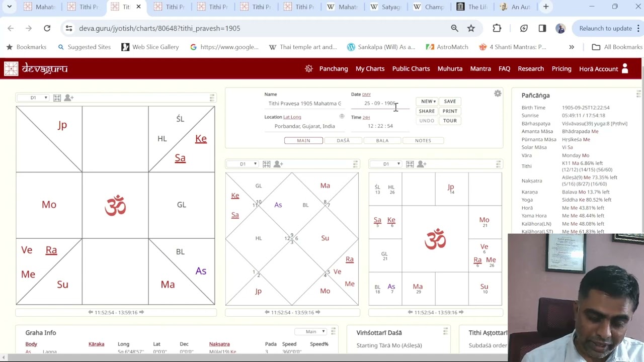This screenshot has width=644, height=362.
Task: Open the D1 dropdown on the middle chart
Action: pyautogui.click(x=243, y=164)
